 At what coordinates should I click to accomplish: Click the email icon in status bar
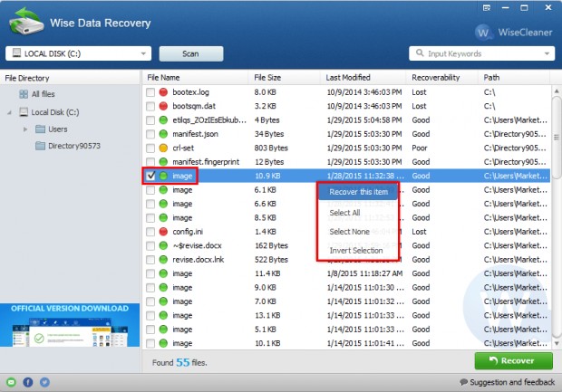point(10,383)
